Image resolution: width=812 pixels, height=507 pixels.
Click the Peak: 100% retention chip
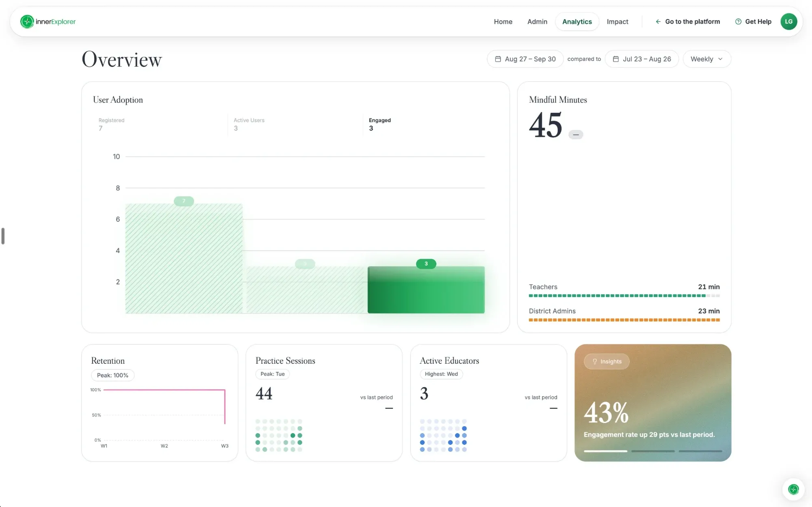click(x=112, y=375)
